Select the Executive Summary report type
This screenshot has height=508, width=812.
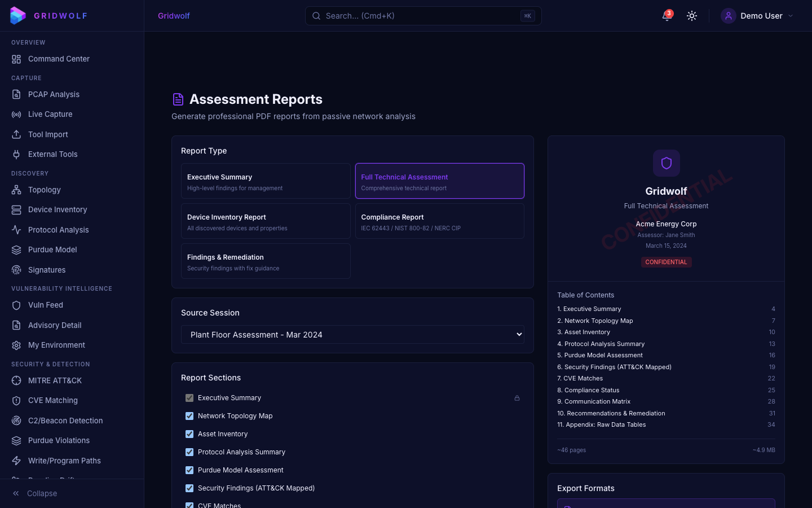(266, 181)
